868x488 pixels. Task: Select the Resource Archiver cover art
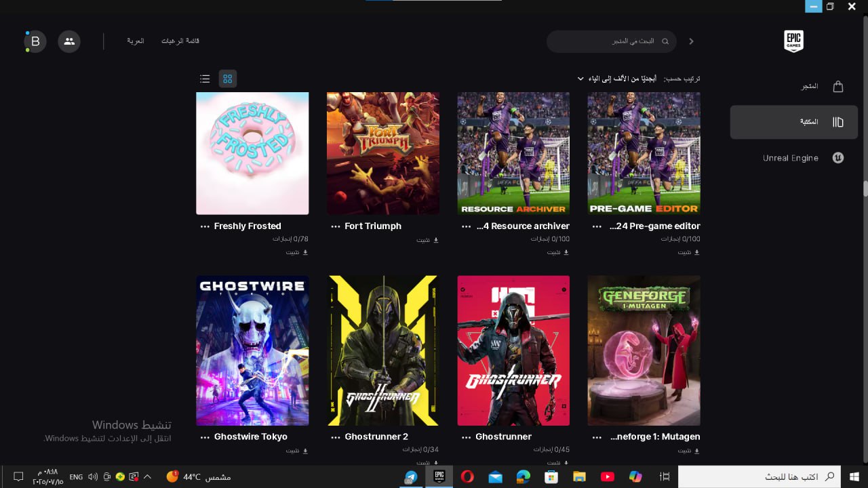point(513,154)
